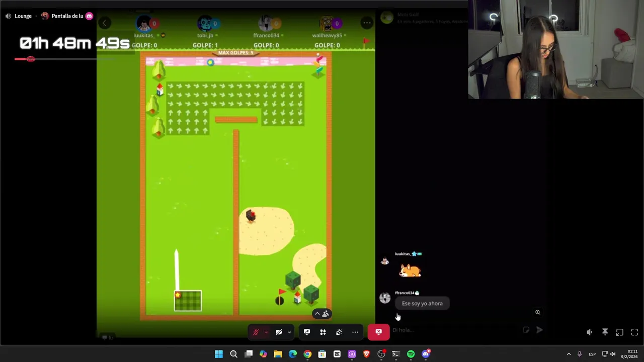Click the Mini Golf activity title
This screenshot has width=644, height=362.
(x=408, y=15)
